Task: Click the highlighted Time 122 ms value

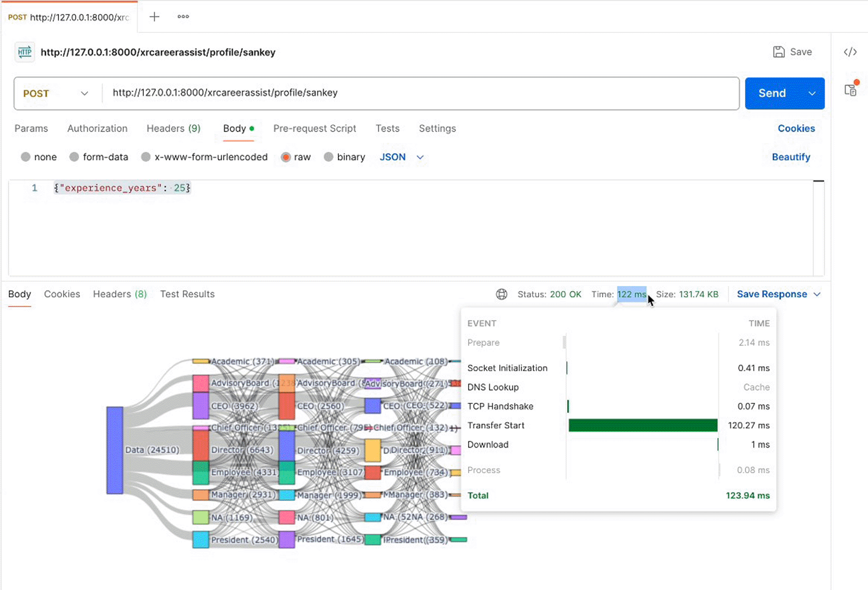Action: coord(631,294)
